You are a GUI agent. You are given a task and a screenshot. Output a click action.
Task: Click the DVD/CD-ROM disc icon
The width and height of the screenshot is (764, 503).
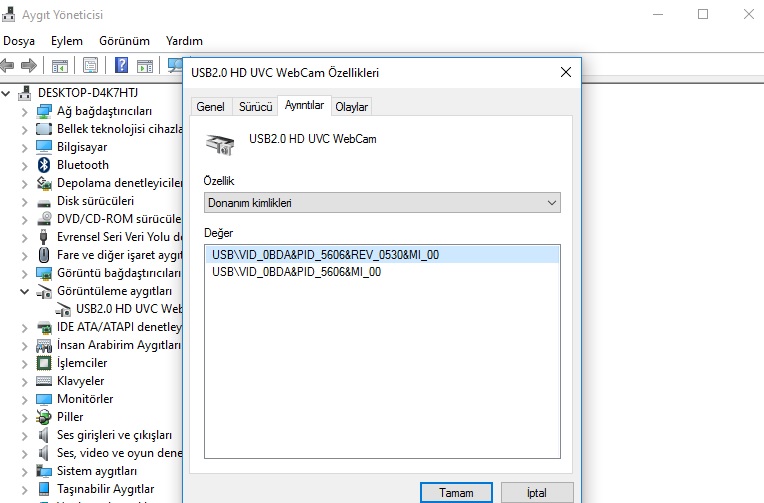(44, 218)
